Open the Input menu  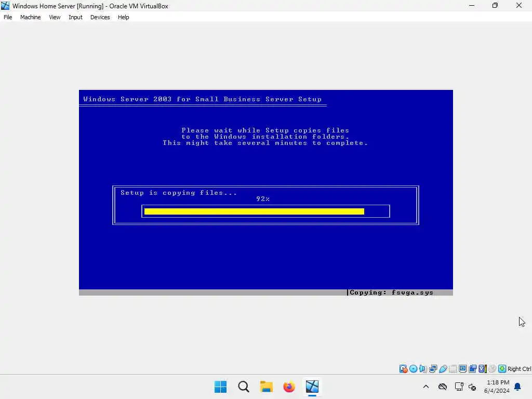tap(75, 17)
